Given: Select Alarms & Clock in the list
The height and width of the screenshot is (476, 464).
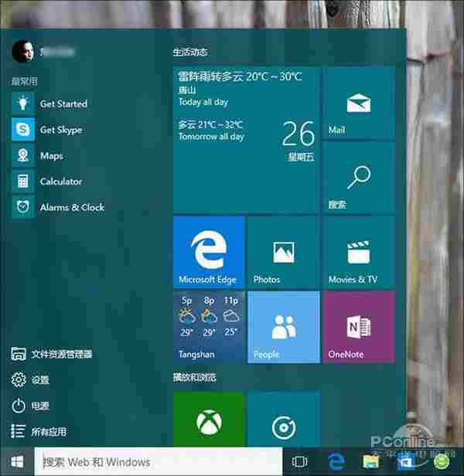Looking at the screenshot, I should pyautogui.click(x=71, y=207).
